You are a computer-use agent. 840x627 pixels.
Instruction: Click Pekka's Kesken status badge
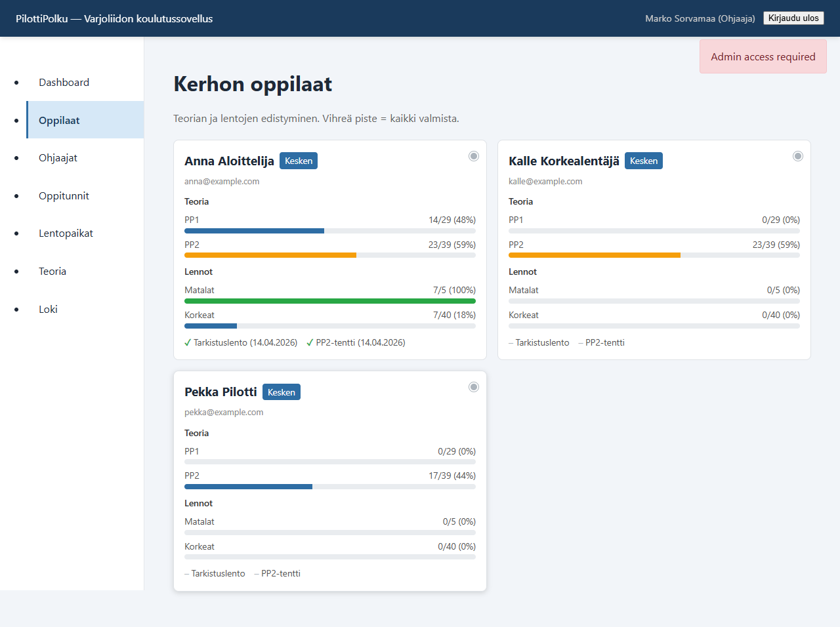coord(282,392)
